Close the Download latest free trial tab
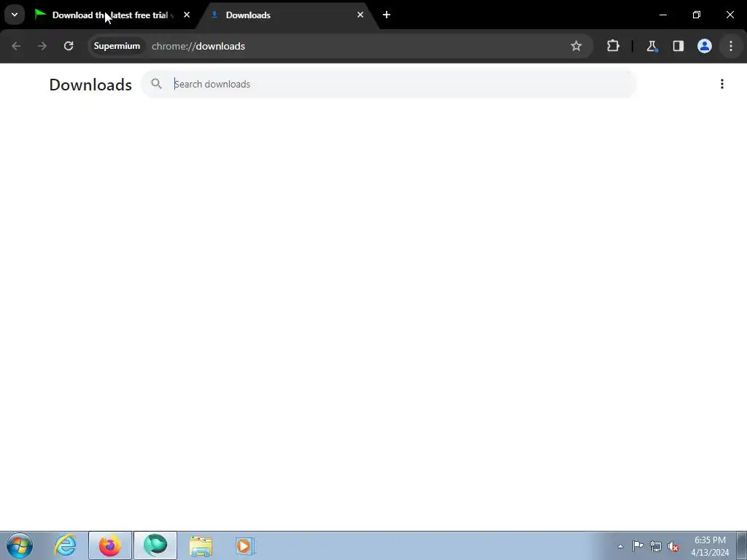The height and width of the screenshot is (560, 747). coord(187,15)
